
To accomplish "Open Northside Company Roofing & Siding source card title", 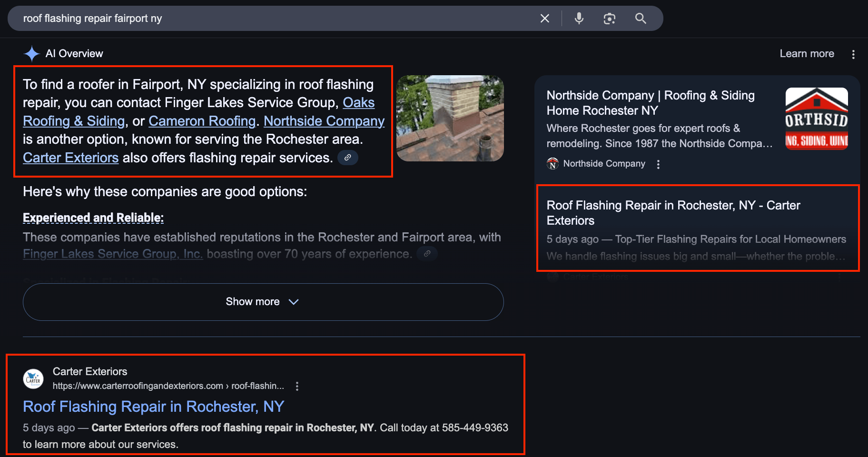I will pyautogui.click(x=651, y=103).
